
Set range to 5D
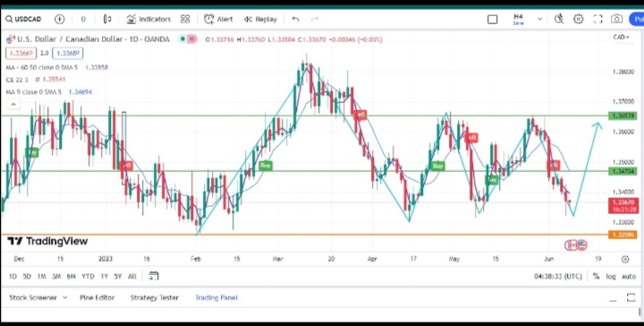(27, 277)
